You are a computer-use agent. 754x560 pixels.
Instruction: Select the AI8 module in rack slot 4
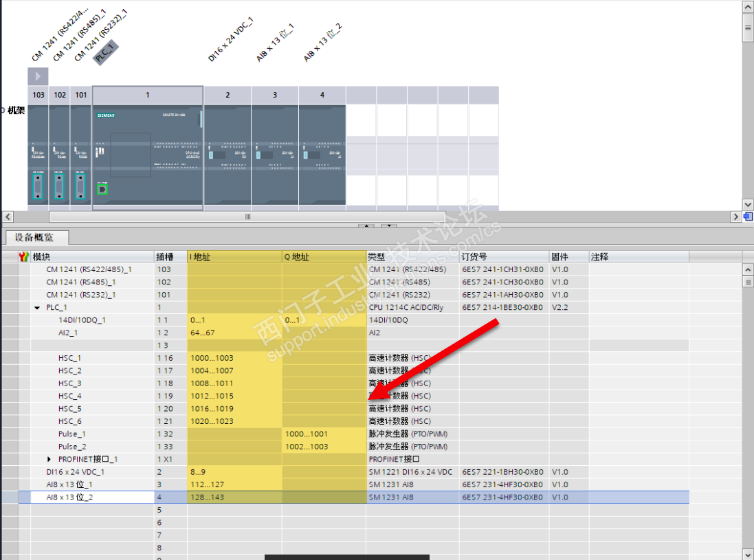[x=322, y=155]
